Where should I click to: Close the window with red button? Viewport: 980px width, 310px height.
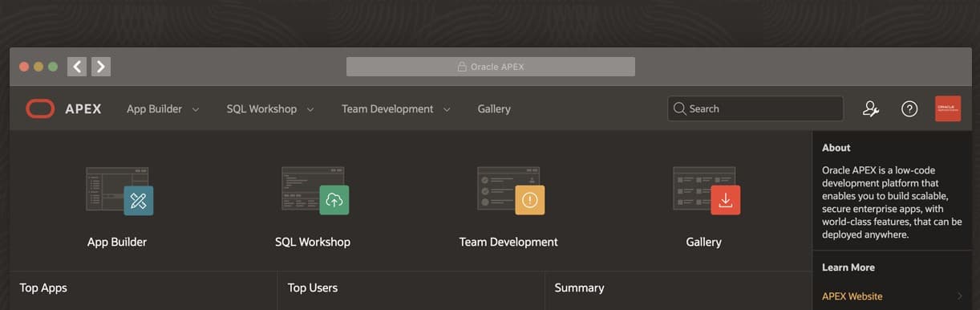[24, 67]
